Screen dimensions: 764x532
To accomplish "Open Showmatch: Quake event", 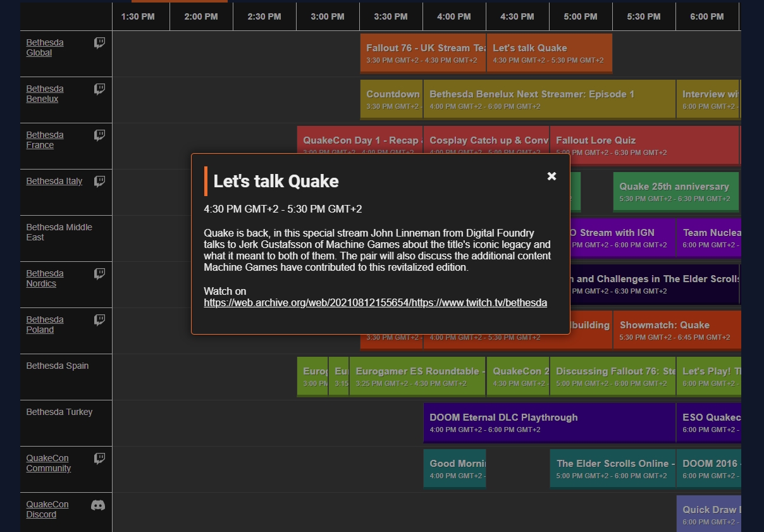I will [677, 330].
